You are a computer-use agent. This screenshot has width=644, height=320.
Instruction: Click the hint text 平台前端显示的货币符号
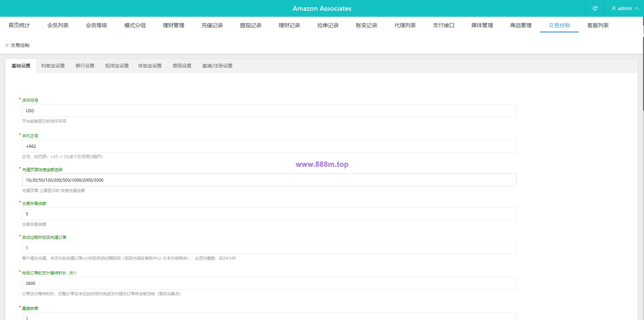coord(44,121)
